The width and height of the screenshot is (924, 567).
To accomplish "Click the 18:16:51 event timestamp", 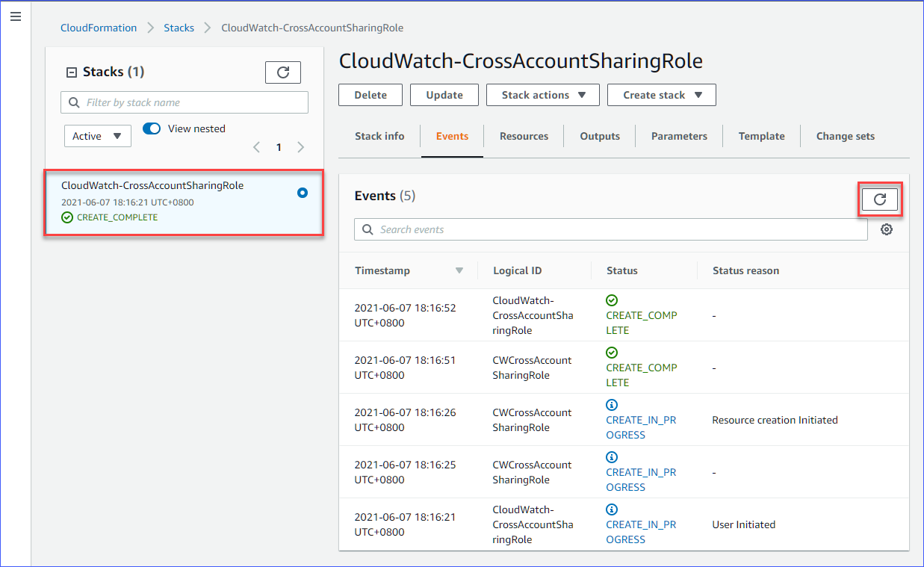I will point(405,368).
